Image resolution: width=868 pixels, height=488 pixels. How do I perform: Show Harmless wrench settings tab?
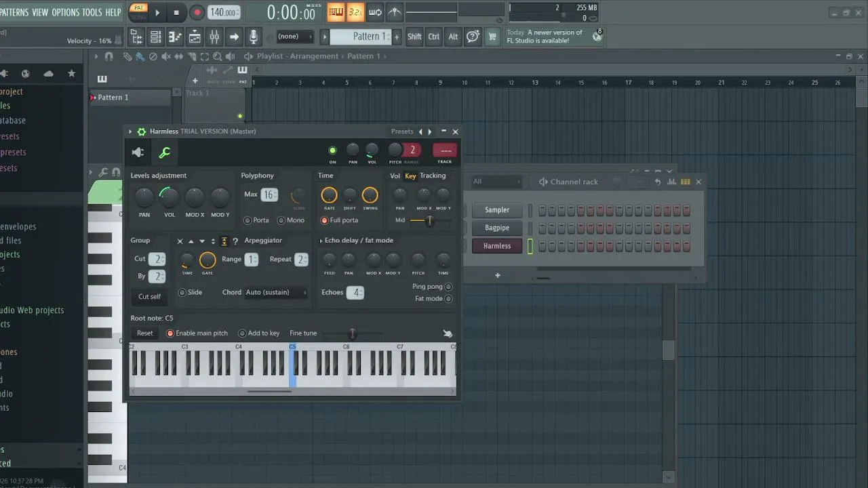165,152
